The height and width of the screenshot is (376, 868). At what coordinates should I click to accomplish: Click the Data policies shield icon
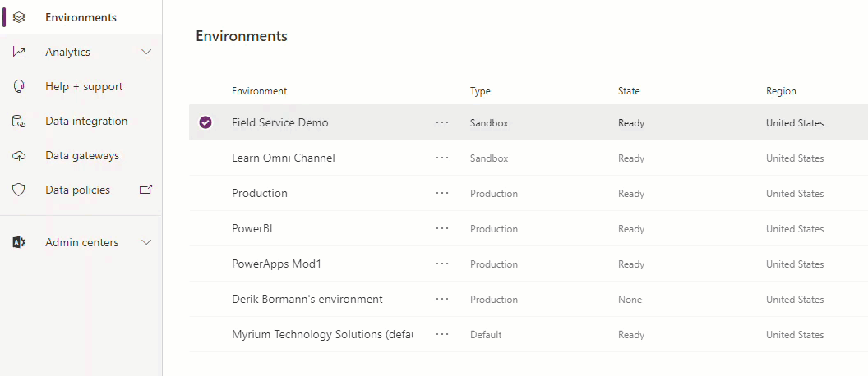(x=19, y=190)
